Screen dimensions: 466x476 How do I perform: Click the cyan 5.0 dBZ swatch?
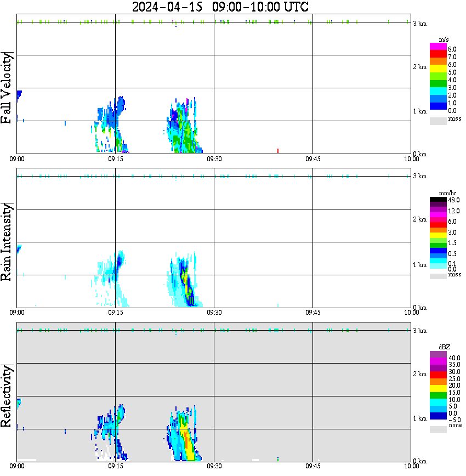coord(438,403)
